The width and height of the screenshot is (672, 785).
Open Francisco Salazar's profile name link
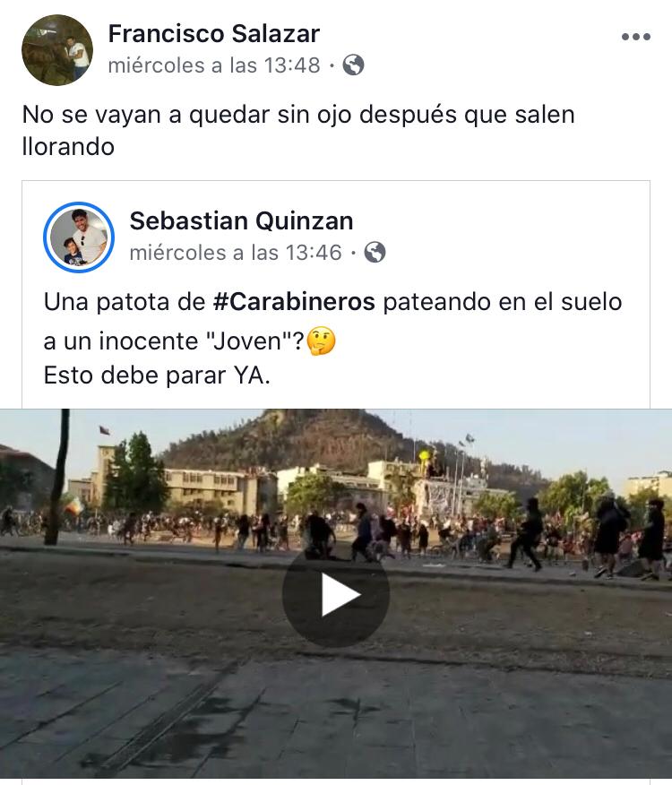tap(214, 34)
